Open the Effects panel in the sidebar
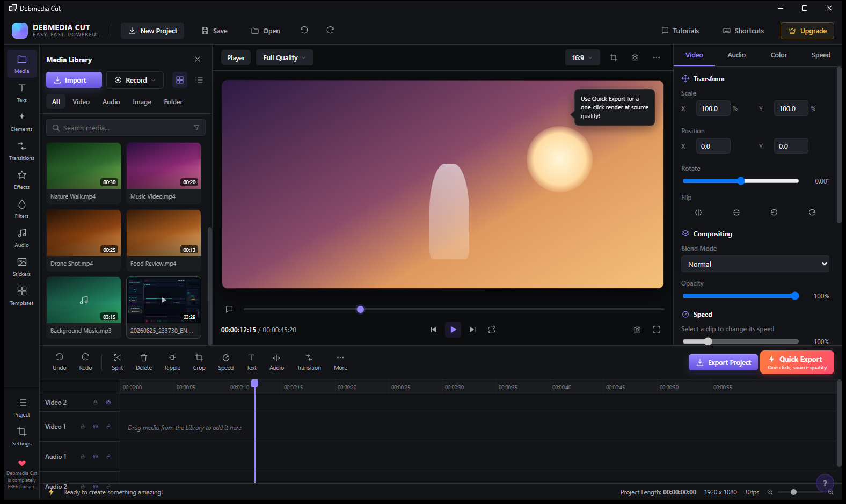Image resolution: width=846 pixels, height=504 pixels. 22,180
